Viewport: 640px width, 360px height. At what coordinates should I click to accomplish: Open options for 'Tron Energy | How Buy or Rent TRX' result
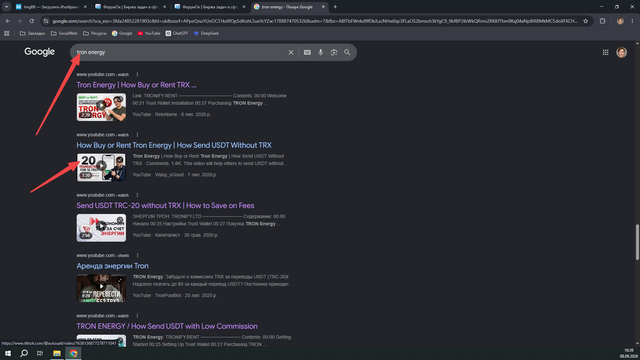137,74
